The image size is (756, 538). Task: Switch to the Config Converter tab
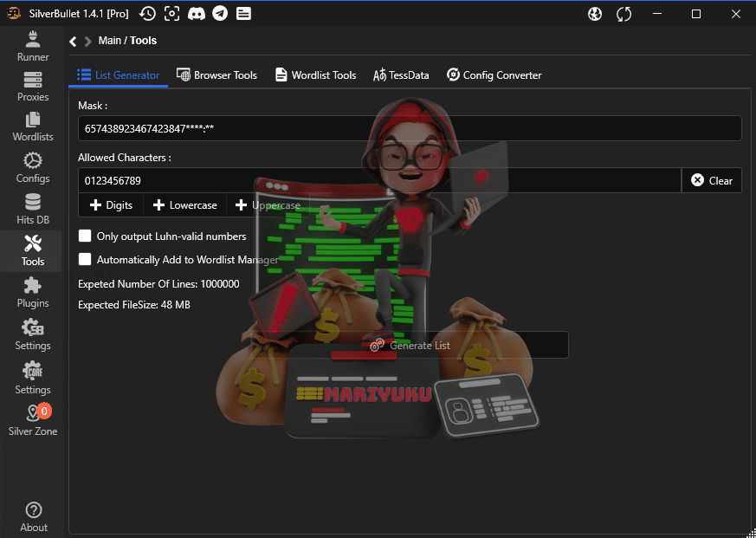tap(494, 75)
